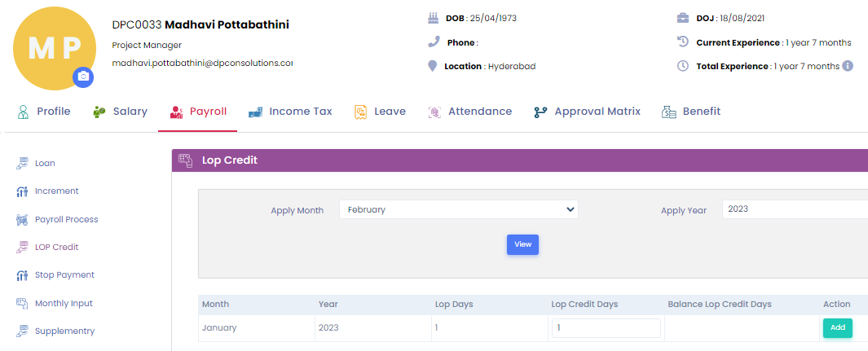Click the Loan icon in sidebar

(22, 164)
